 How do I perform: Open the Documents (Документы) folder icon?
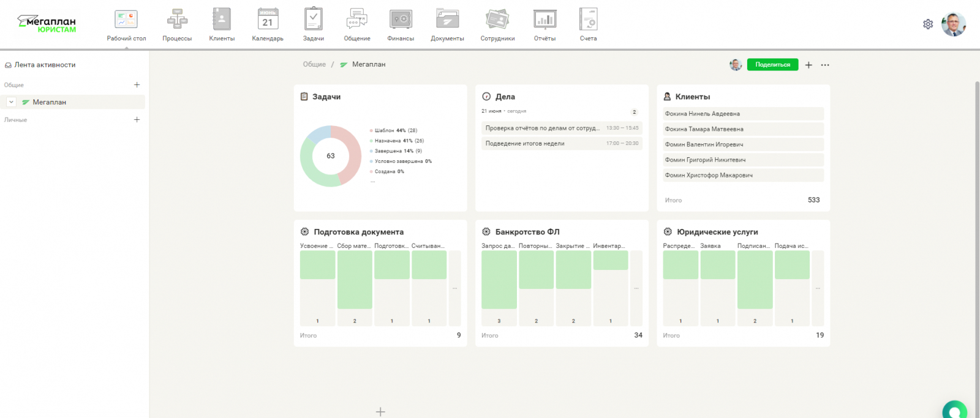447,20
